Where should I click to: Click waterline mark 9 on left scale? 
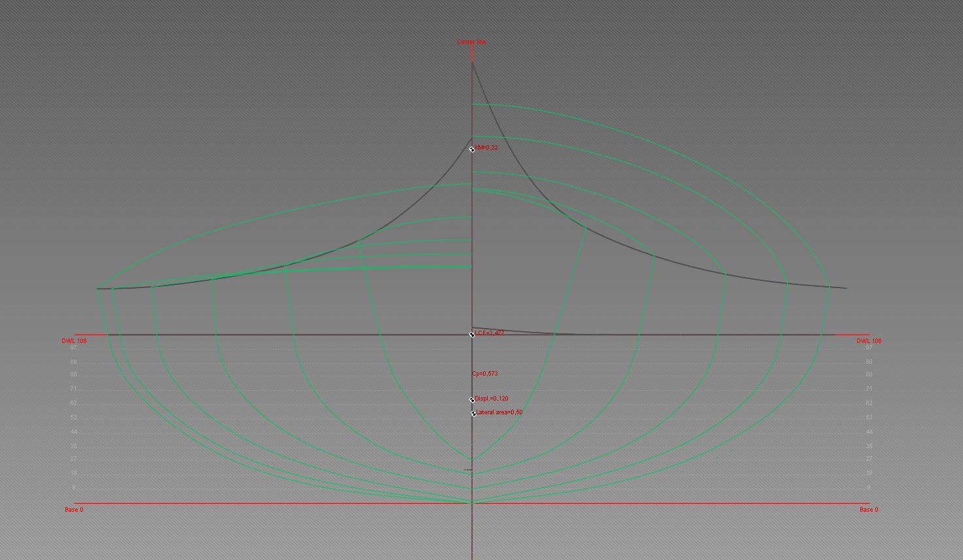(74, 487)
